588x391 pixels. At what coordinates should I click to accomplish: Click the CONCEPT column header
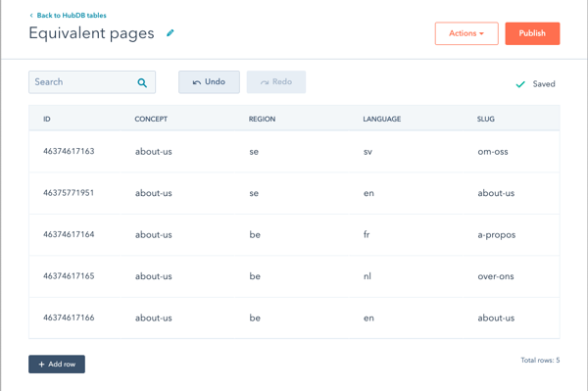tap(151, 119)
